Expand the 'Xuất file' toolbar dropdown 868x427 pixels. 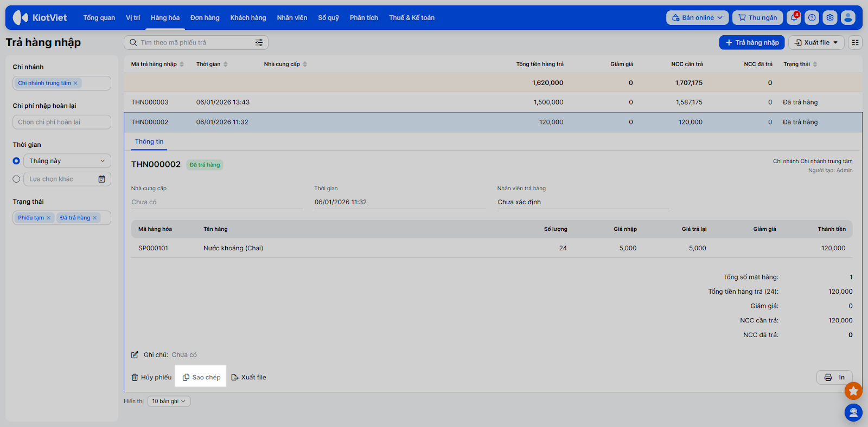816,42
